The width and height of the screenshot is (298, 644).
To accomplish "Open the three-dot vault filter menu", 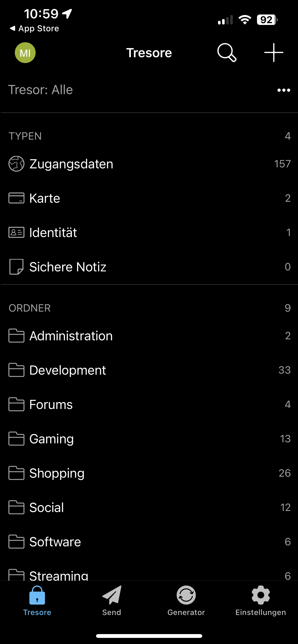I will tap(283, 90).
